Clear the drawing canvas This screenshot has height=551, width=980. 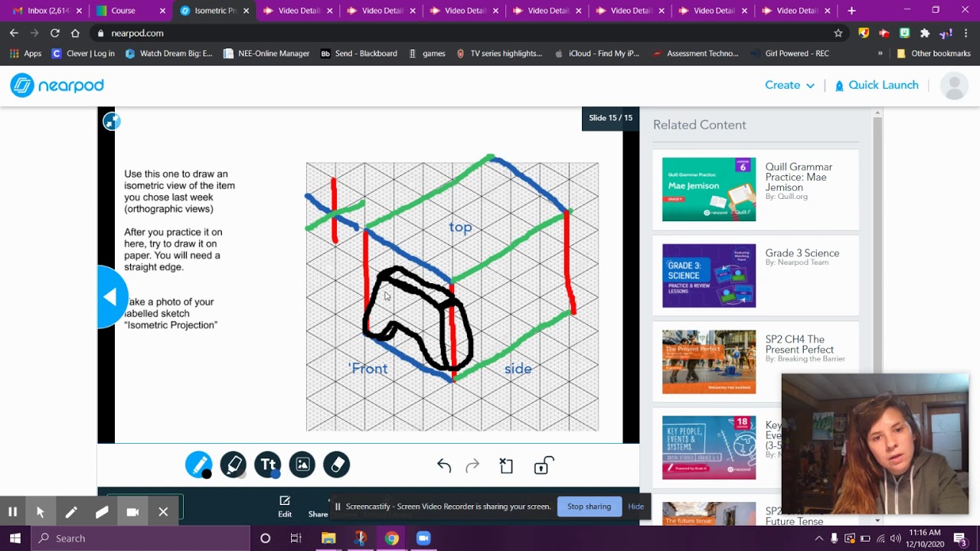pos(506,465)
